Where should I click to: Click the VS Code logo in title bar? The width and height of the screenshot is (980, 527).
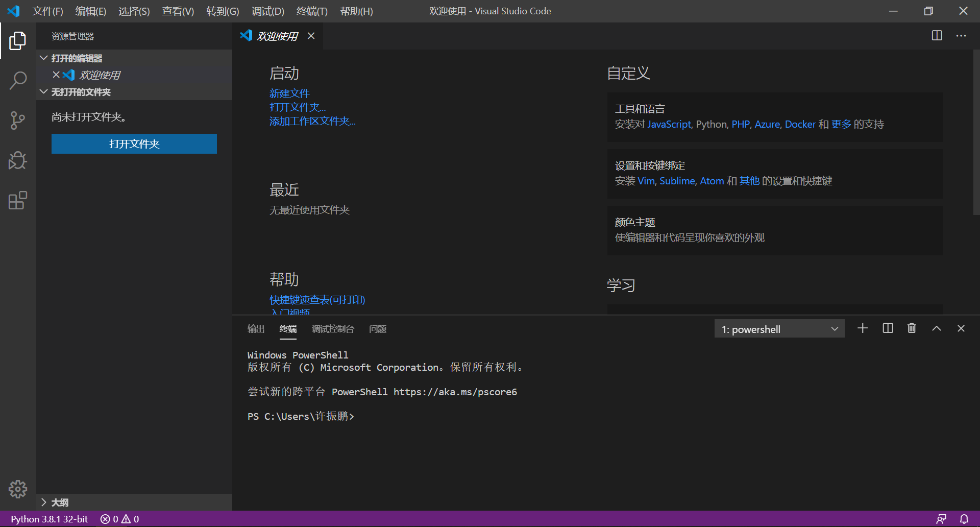pyautogui.click(x=14, y=11)
